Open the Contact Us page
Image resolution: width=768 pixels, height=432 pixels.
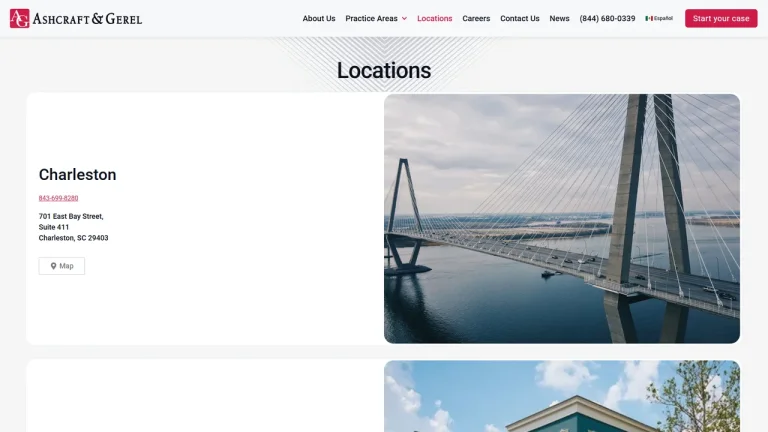pos(520,19)
